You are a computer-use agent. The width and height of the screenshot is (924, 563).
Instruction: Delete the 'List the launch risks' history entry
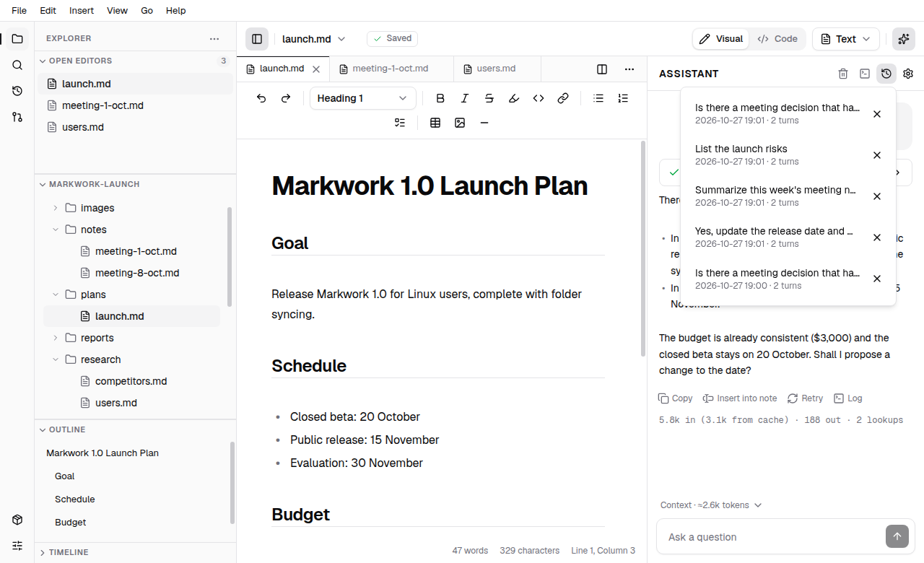tap(877, 155)
